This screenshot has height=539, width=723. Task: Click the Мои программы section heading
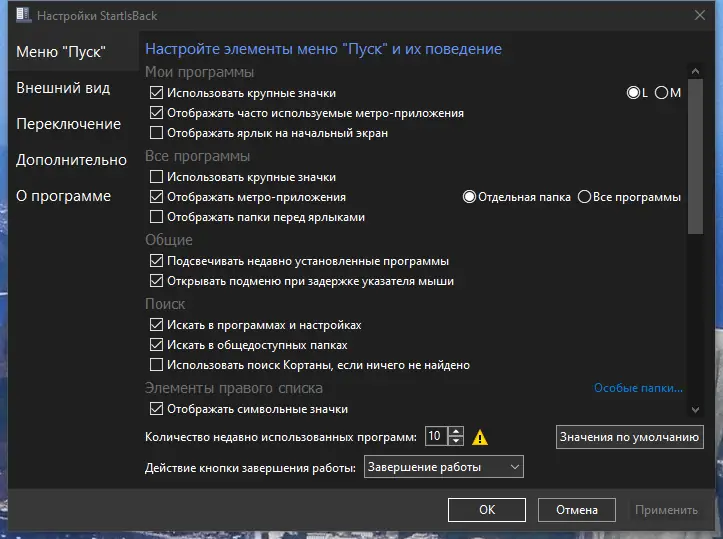(199, 72)
